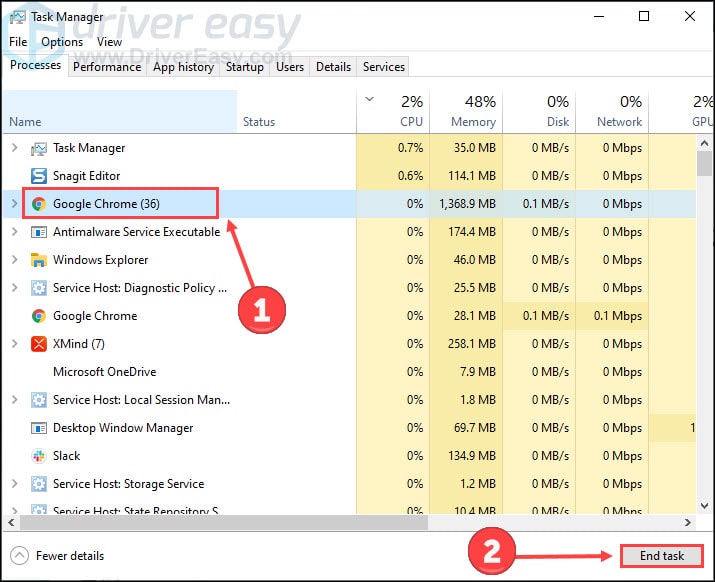Click the Google Chrome (36) icon
Screen dimensions: 715x582
39,204
